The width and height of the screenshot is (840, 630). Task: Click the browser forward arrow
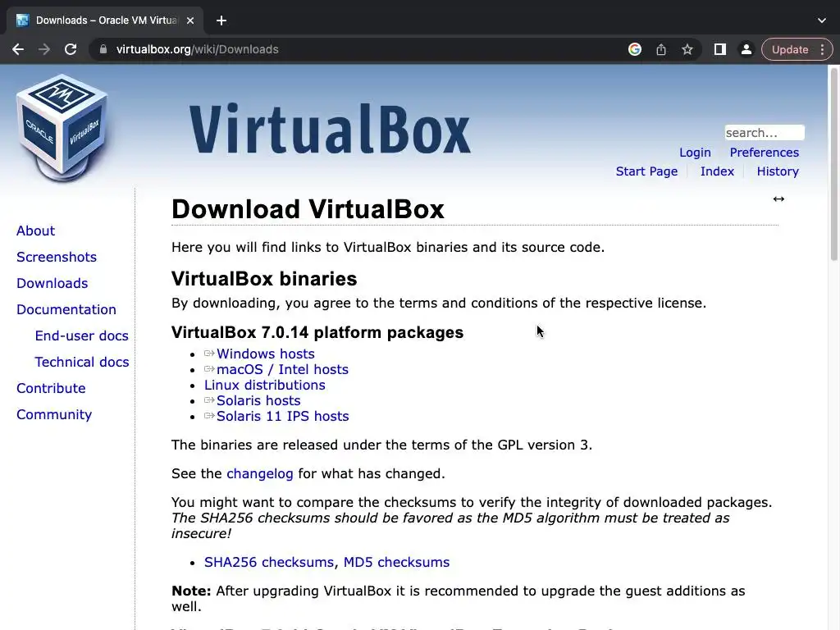pos(44,49)
